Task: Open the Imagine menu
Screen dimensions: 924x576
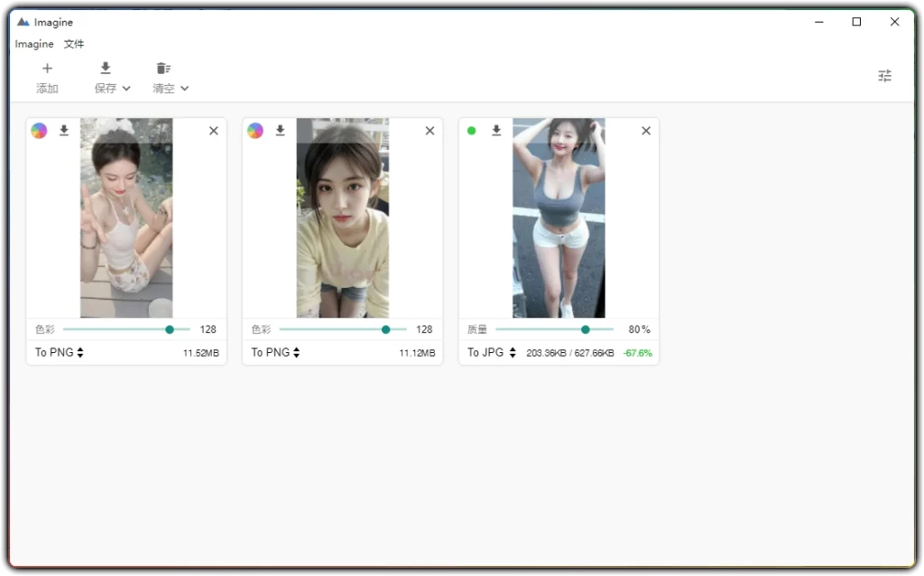Action: (x=33, y=43)
